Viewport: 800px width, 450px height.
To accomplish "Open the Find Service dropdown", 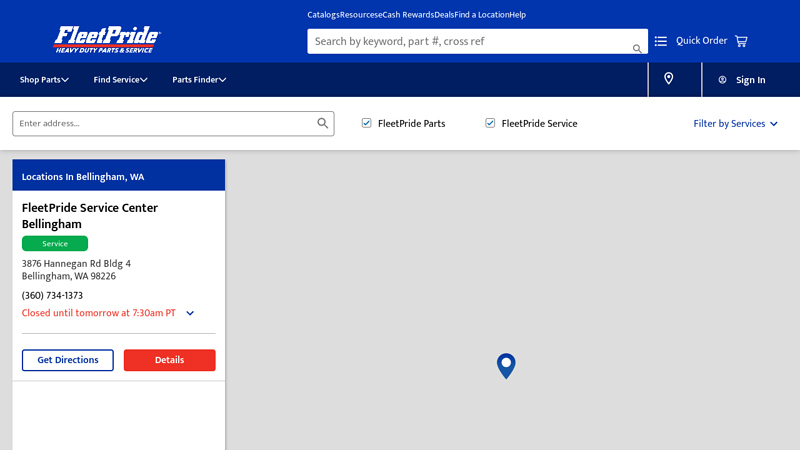I will pos(120,80).
